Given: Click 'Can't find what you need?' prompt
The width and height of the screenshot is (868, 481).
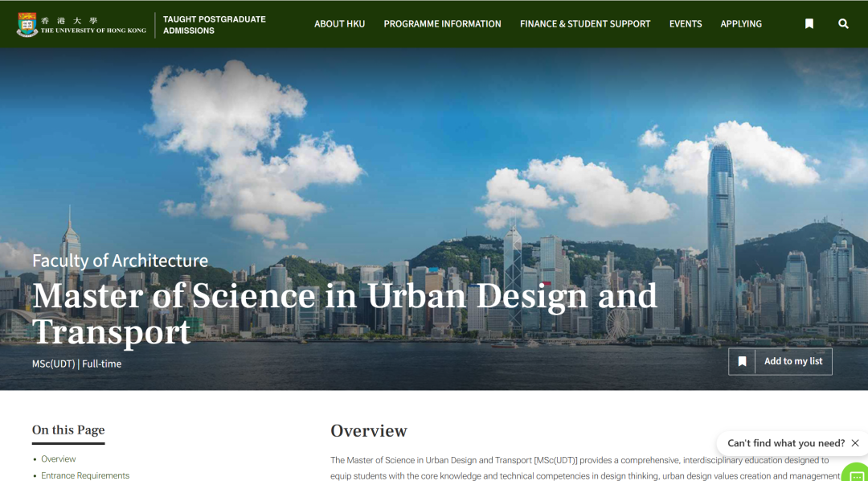Looking at the screenshot, I should pyautogui.click(x=785, y=442).
